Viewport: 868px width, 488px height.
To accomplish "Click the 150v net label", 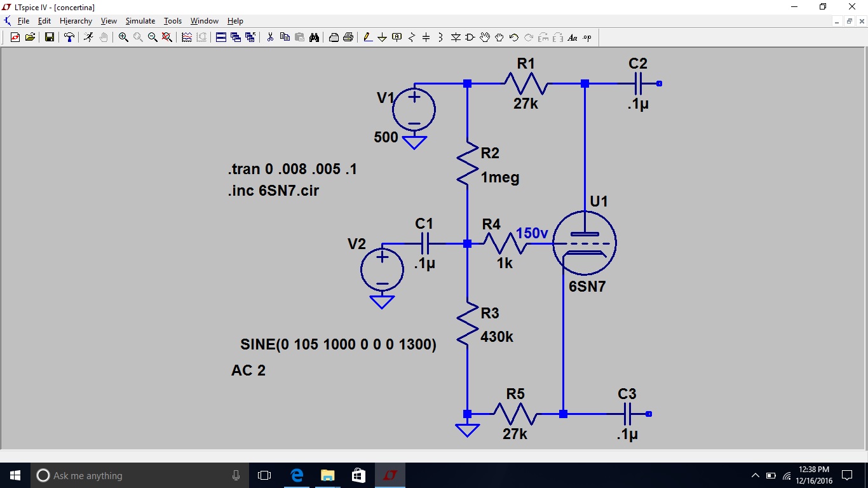I will coord(532,233).
